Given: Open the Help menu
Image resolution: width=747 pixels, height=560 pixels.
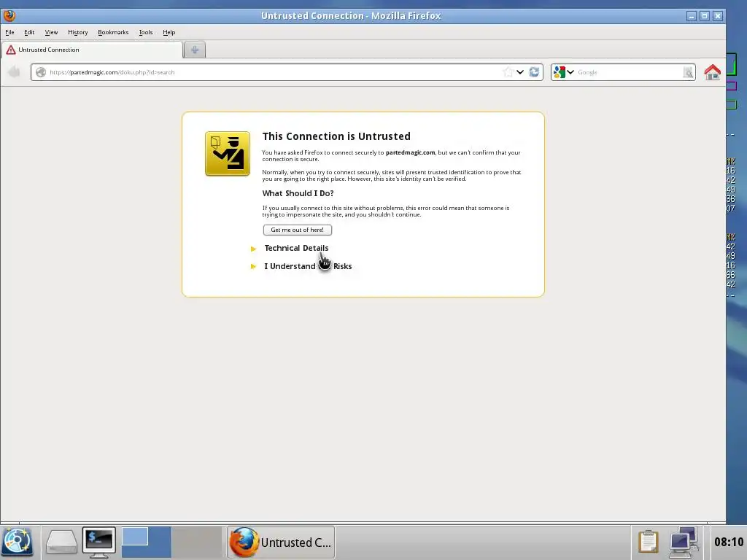Looking at the screenshot, I should (x=169, y=32).
